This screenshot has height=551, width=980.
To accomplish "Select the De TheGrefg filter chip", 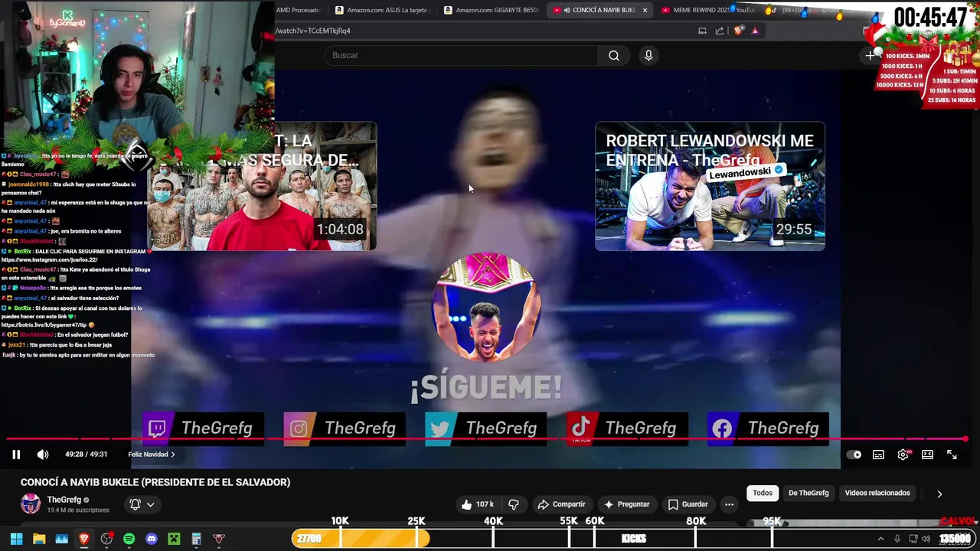I will point(808,493).
